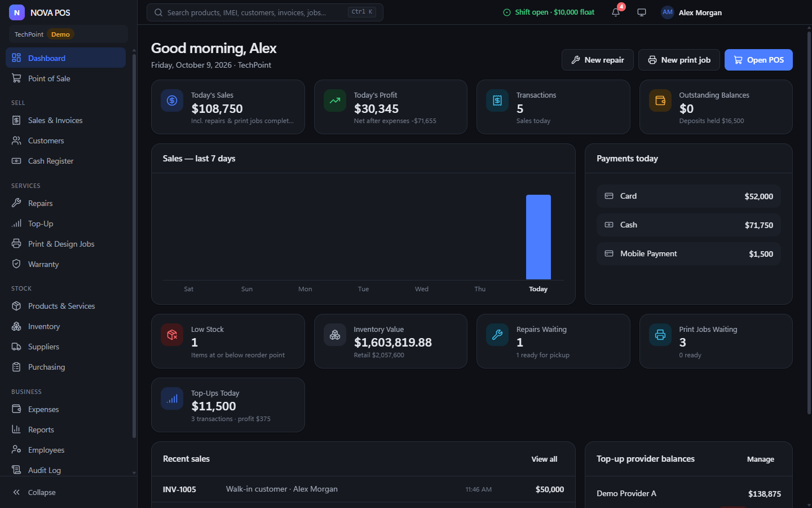Viewport: 812px width, 508px height.
Task: Click the search products input field
Action: 265,12
